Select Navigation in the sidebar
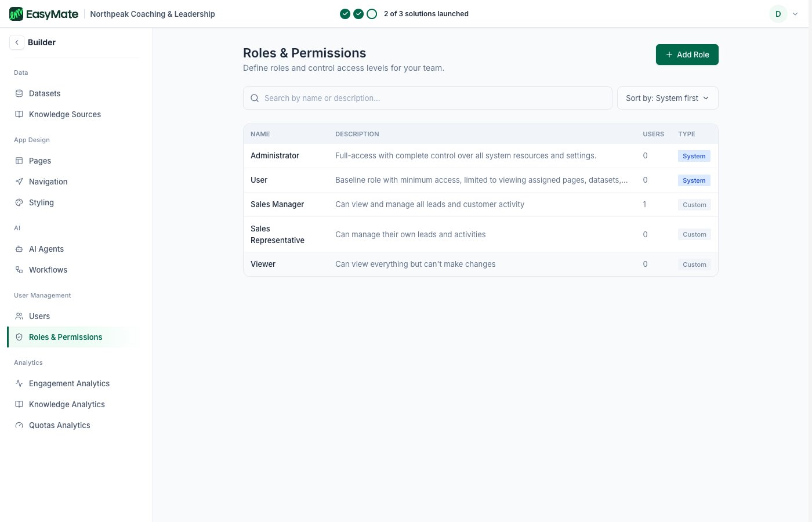Viewport: 812px width, 522px height. pyautogui.click(x=73, y=182)
